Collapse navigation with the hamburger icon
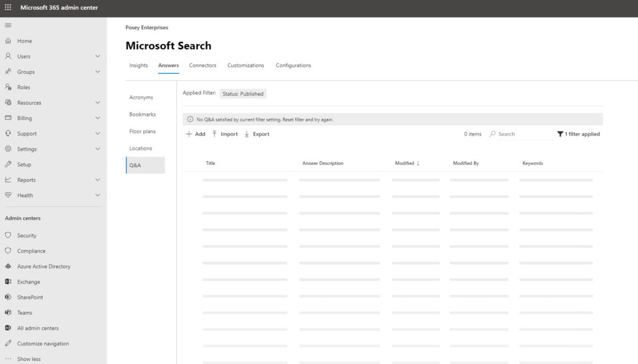The width and height of the screenshot is (638, 364). (7, 25)
